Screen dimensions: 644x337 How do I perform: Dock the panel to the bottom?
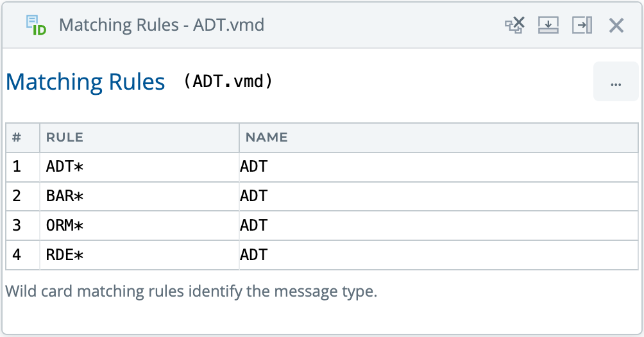(x=548, y=25)
